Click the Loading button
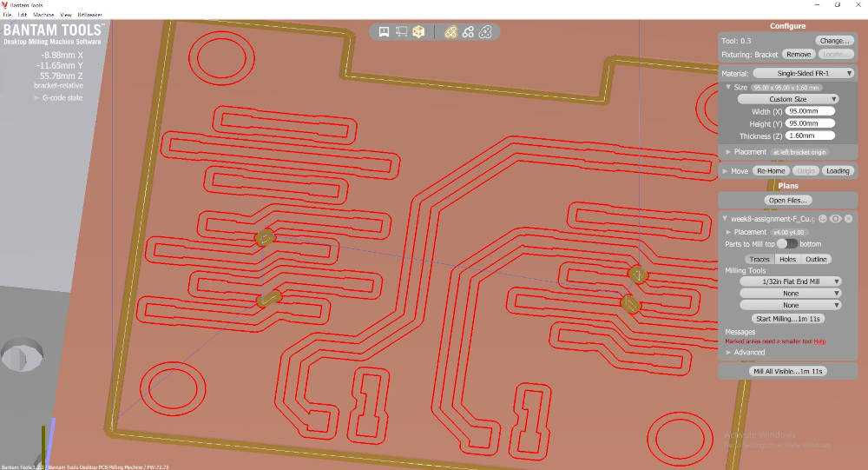The height and width of the screenshot is (470, 868). pos(838,170)
